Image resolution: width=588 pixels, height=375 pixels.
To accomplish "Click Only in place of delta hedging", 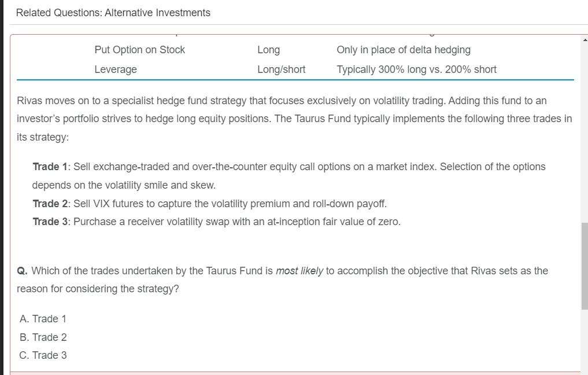I will (403, 50).
